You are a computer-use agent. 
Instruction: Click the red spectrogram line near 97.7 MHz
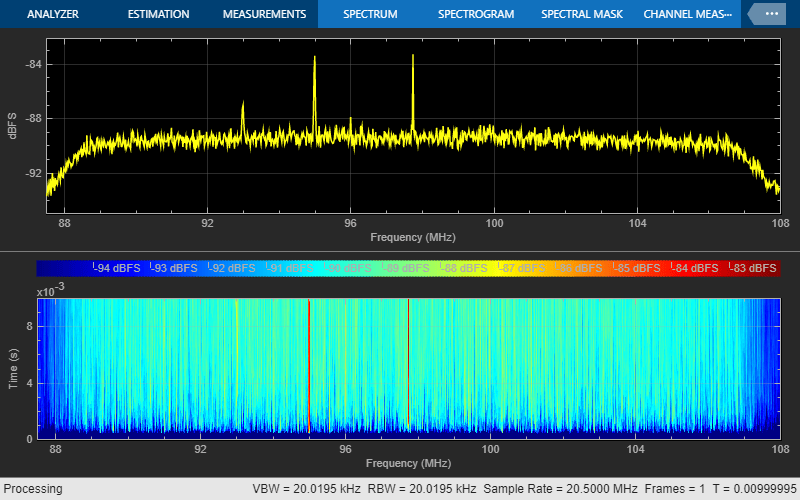pos(408,363)
